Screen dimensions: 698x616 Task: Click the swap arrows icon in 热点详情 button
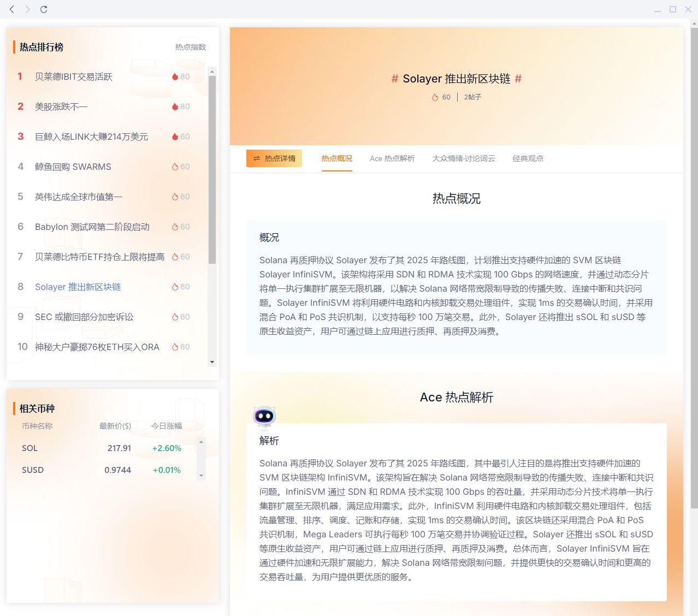257,158
